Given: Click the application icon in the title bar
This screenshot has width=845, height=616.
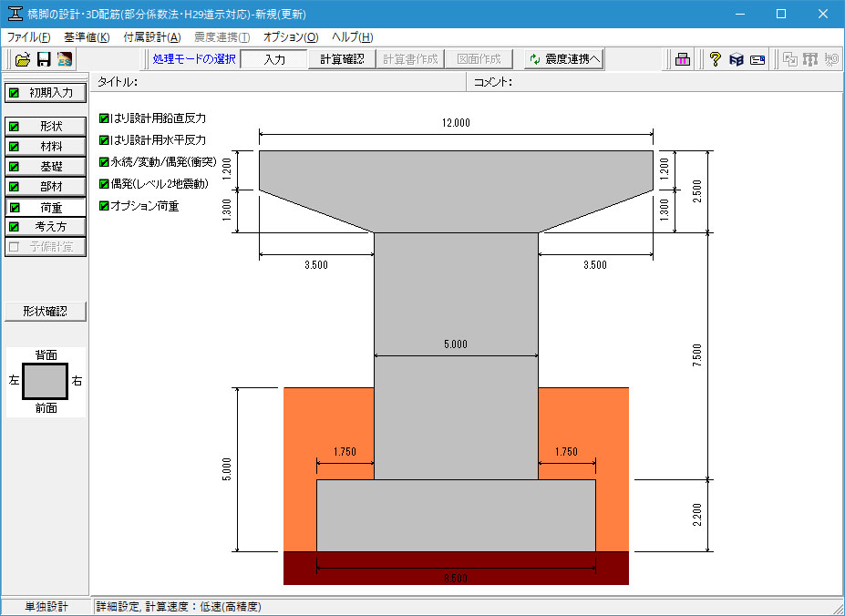Looking at the screenshot, I should tap(15, 14).
